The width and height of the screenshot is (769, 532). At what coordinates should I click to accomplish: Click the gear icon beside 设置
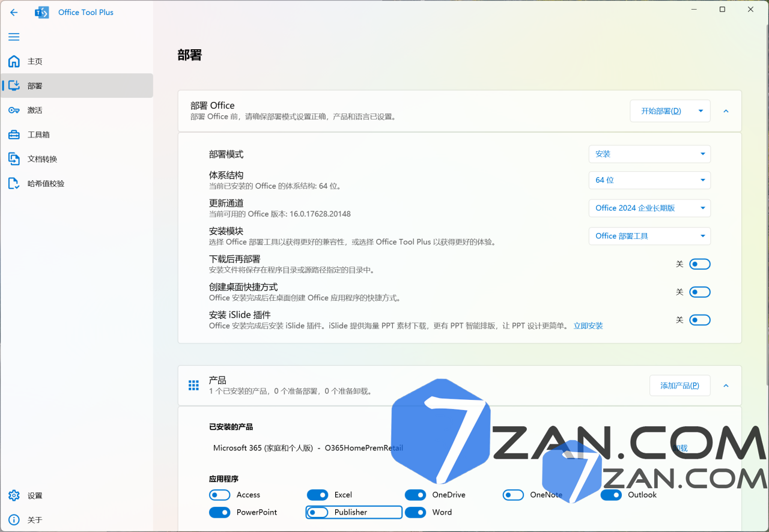coord(14,495)
